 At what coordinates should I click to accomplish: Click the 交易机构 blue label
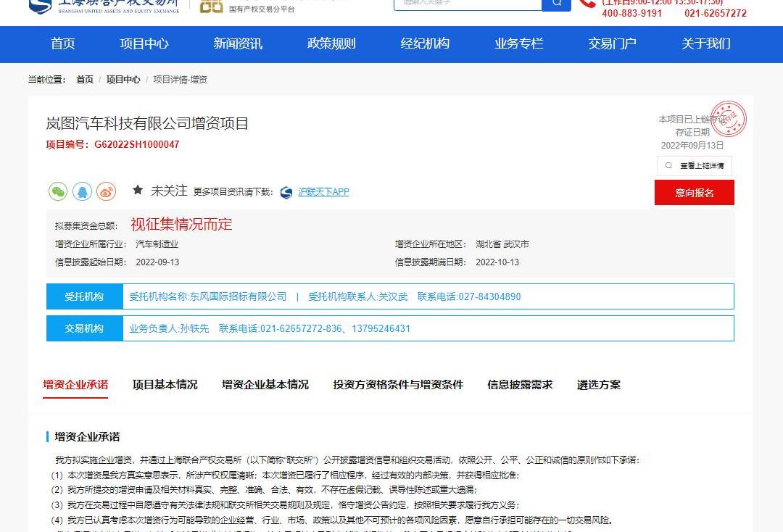pyautogui.click(x=84, y=328)
